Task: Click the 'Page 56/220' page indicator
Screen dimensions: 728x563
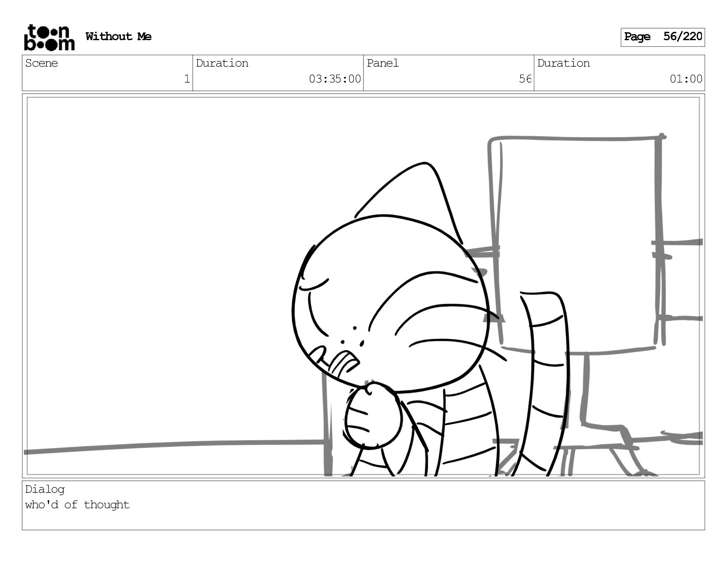Action: point(662,37)
